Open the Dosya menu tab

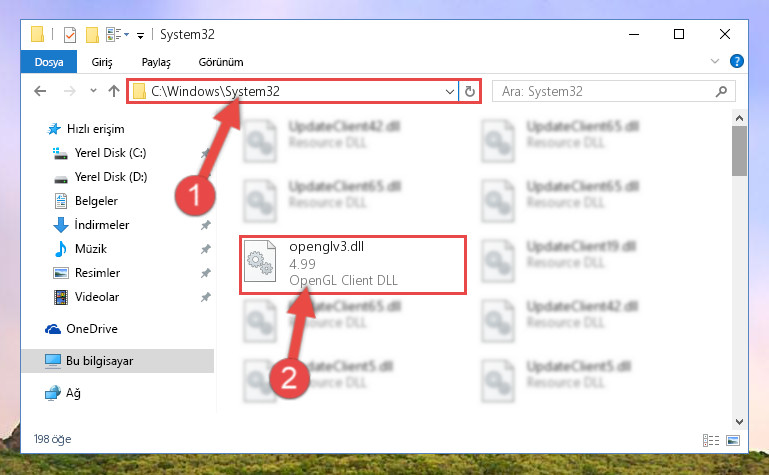tap(49, 62)
